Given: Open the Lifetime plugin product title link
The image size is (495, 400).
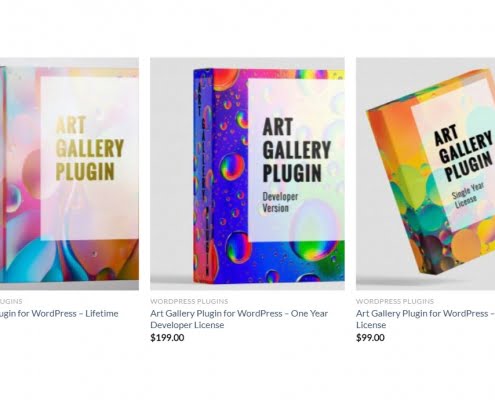Looking at the screenshot, I should [59, 314].
